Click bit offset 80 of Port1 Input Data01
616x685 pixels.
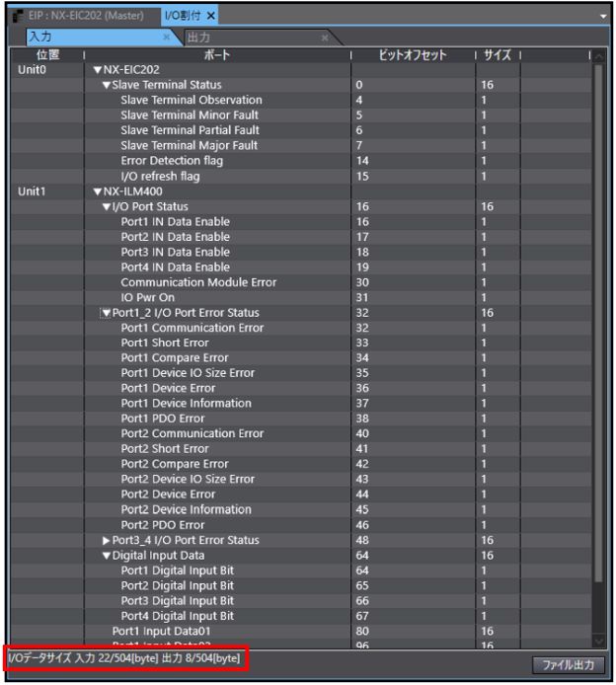pyautogui.click(x=362, y=632)
